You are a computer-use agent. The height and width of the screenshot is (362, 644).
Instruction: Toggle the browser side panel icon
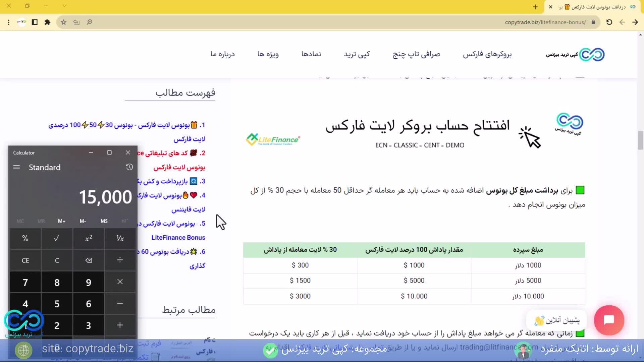(35, 22)
